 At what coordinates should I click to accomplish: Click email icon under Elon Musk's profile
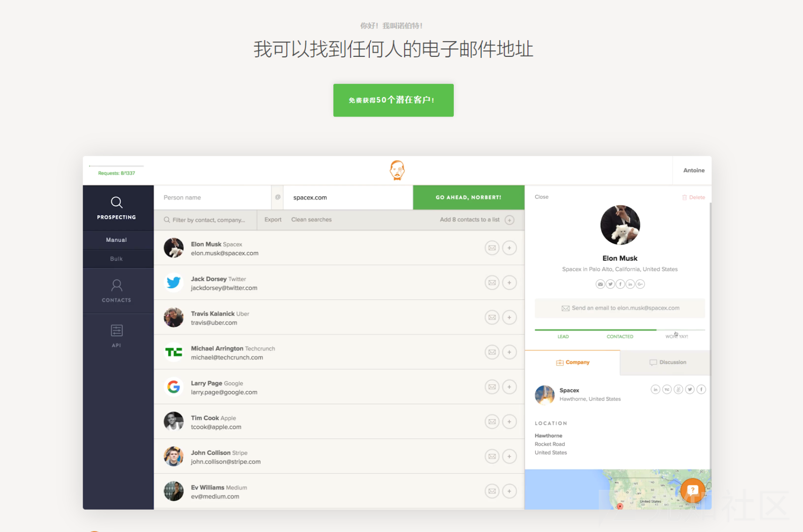pos(600,284)
